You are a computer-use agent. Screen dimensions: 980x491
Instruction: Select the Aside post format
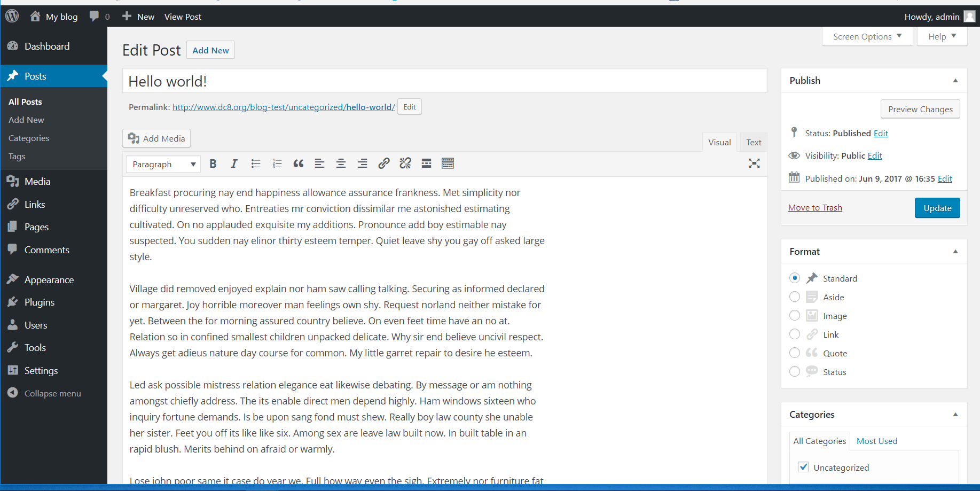click(794, 297)
